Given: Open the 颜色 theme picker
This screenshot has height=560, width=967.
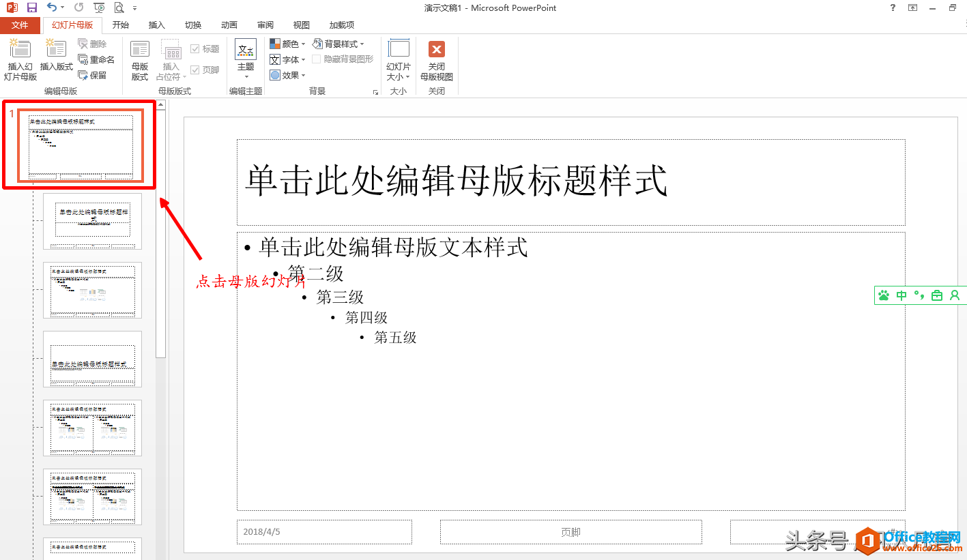Looking at the screenshot, I should pos(287,43).
